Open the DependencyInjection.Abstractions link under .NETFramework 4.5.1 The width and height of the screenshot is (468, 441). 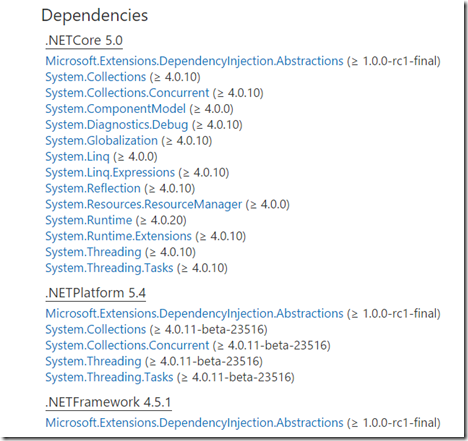coord(194,423)
